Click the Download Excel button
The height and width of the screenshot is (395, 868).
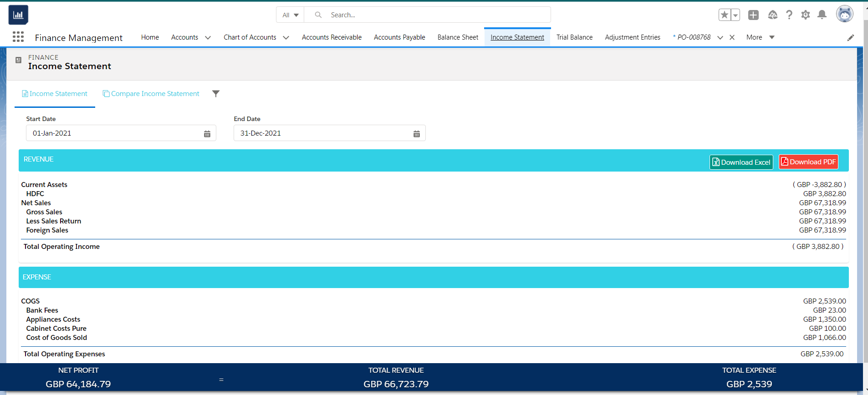click(x=741, y=162)
